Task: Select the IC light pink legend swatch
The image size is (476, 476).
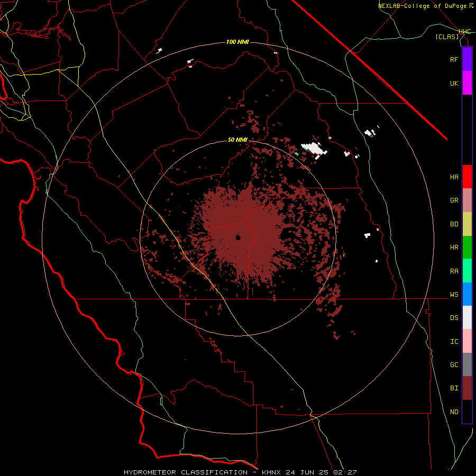Action: 467,341
